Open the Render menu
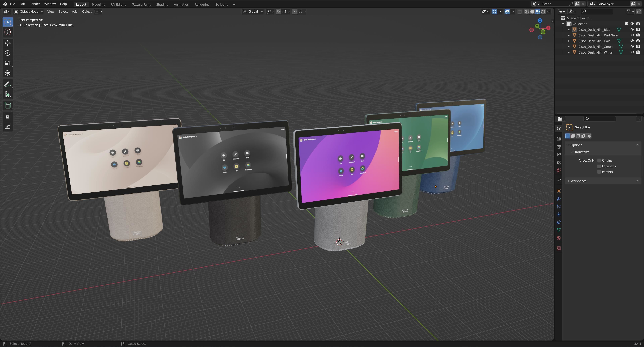 [x=35, y=4]
